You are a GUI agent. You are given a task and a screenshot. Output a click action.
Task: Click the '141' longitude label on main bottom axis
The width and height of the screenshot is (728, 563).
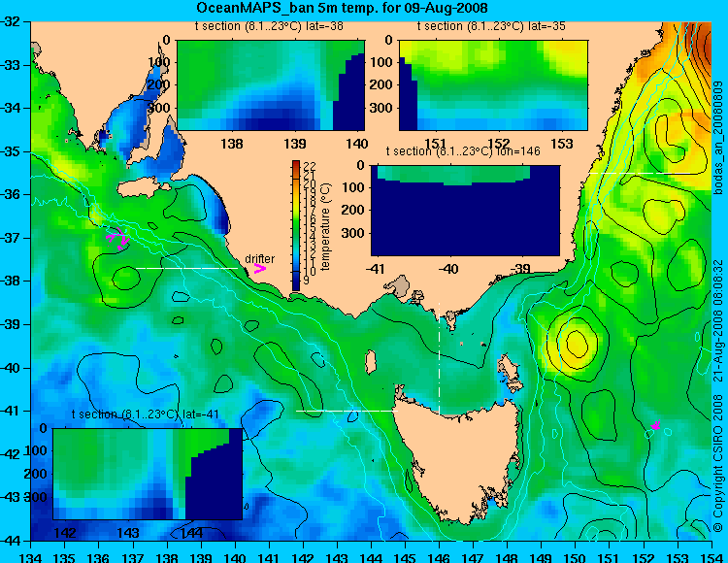tap(269, 557)
